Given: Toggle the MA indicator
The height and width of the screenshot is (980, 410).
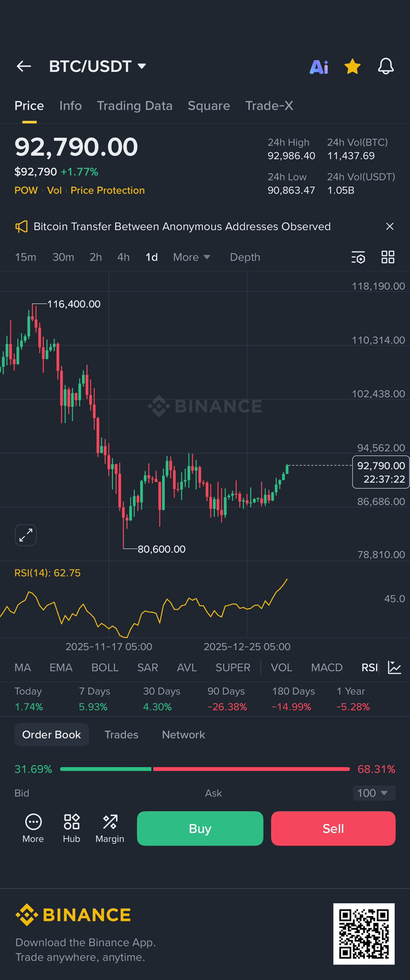Looking at the screenshot, I should click(x=23, y=667).
